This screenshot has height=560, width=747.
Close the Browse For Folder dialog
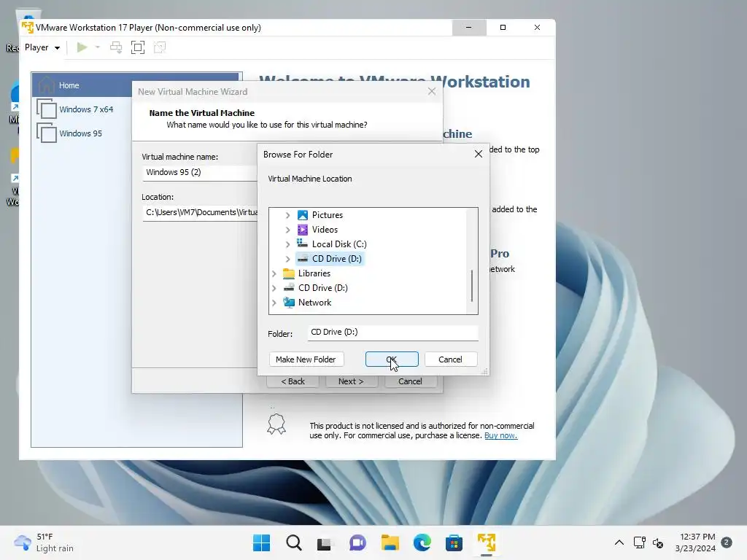(479, 154)
